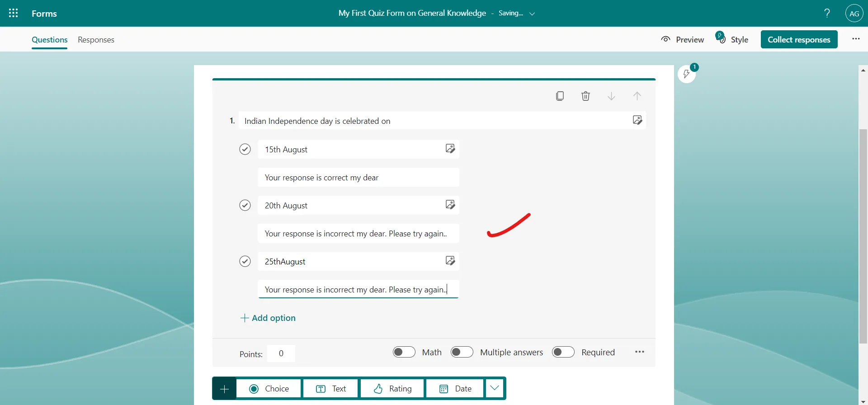868x405 pixels.
Task: Toggle the Math switch
Action: [404, 352]
